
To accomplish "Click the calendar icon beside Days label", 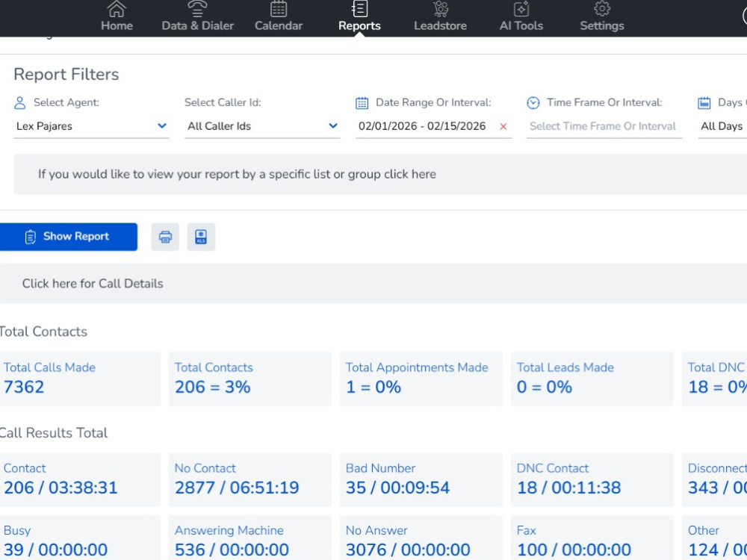I will [704, 103].
